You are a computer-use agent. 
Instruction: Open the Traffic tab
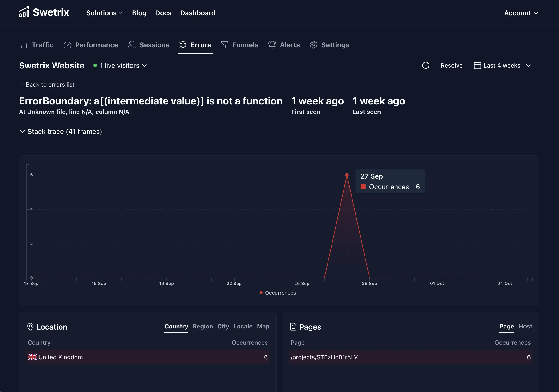click(37, 45)
